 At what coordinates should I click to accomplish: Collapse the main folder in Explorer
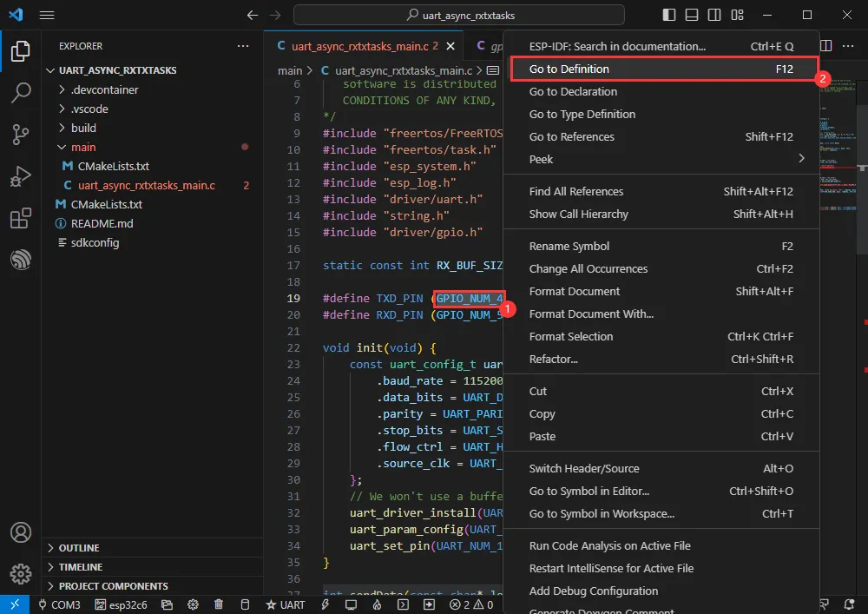(x=85, y=147)
